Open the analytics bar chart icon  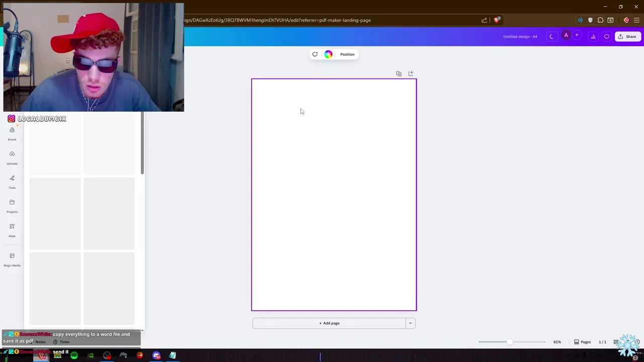pos(593,37)
